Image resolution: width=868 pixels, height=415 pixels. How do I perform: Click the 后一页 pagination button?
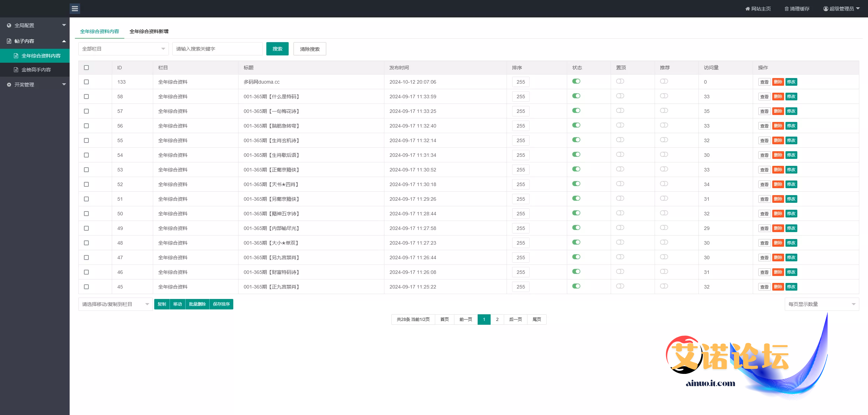(516, 320)
